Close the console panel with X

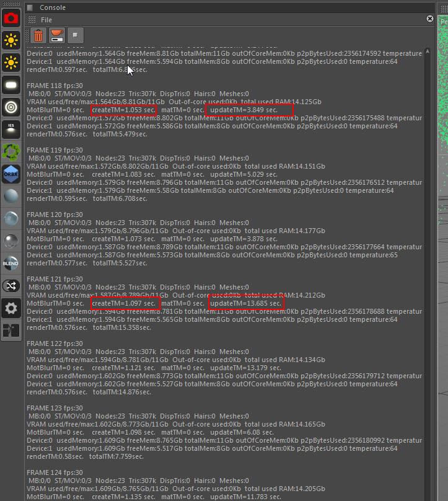[x=430, y=19]
